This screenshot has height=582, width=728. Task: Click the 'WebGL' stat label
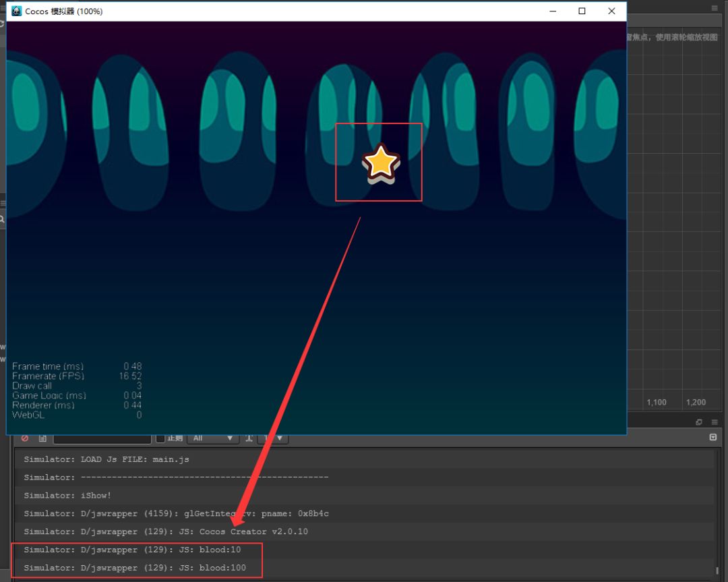[28, 415]
